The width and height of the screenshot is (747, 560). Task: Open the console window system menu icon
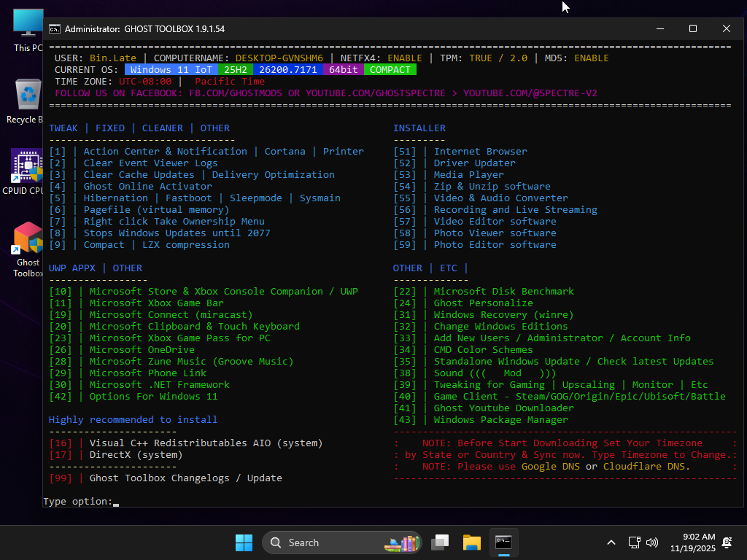pos(55,29)
